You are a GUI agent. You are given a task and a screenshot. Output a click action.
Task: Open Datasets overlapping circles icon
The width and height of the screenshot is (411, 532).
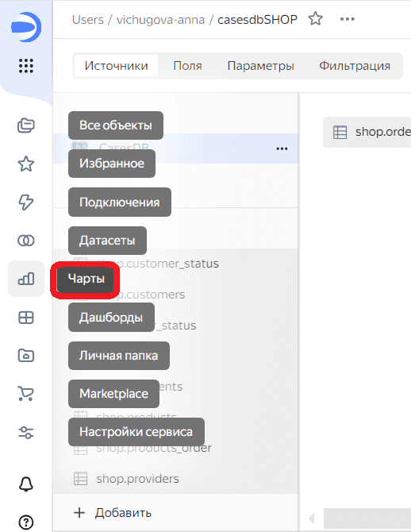pyautogui.click(x=26, y=241)
